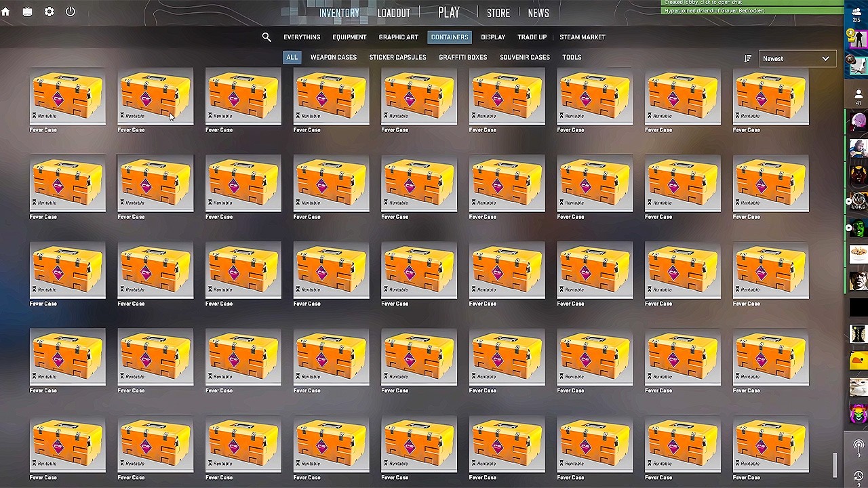Filter by Graffiti Boxes
The height and width of the screenshot is (488, 868).
[462, 58]
